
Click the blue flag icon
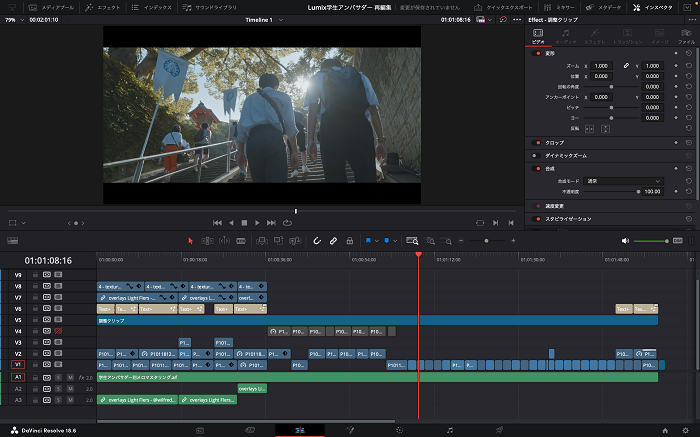point(368,240)
